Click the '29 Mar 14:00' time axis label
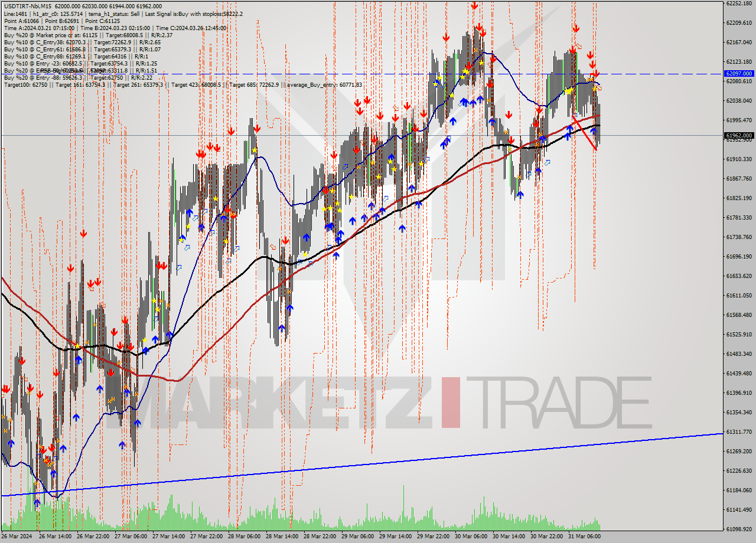756x543 pixels. (396, 537)
